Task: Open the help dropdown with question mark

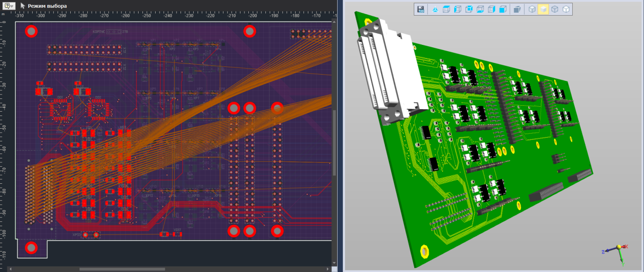Action: [x=10, y=6]
